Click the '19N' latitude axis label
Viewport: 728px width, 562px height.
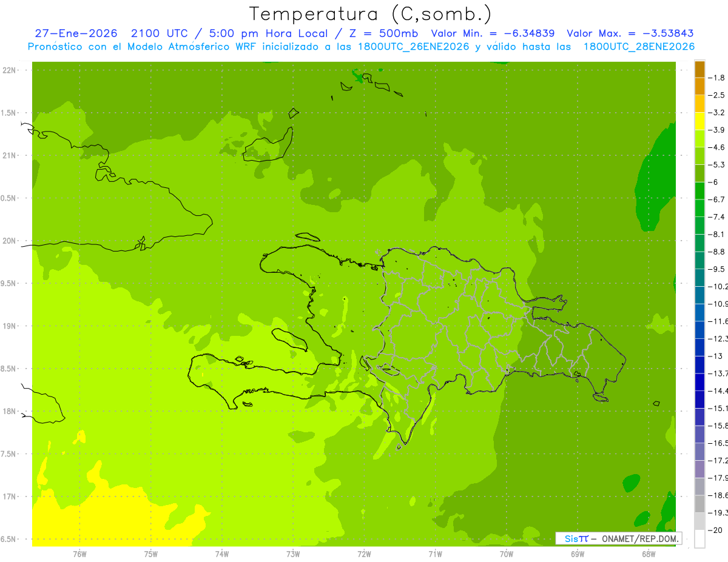pyautogui.click(x=10, y=326)
